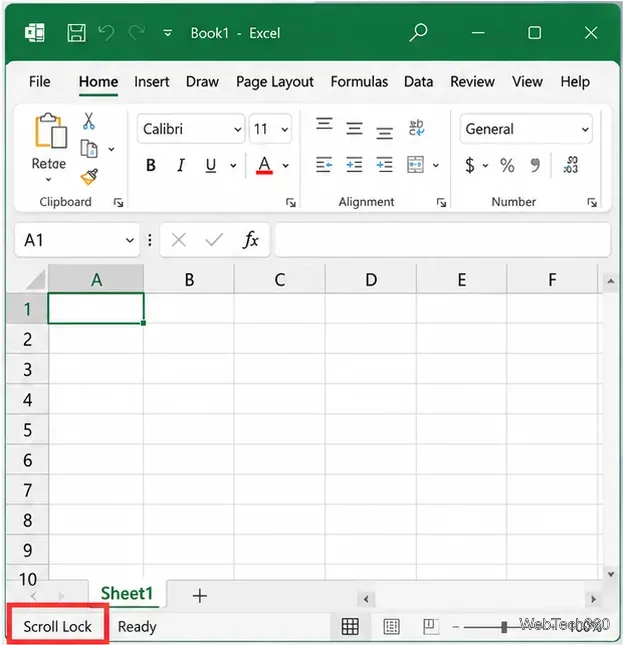Open Alignment group dialog launcher
The height and width of the screenshot is (645, 623).
tap(441, 202)
